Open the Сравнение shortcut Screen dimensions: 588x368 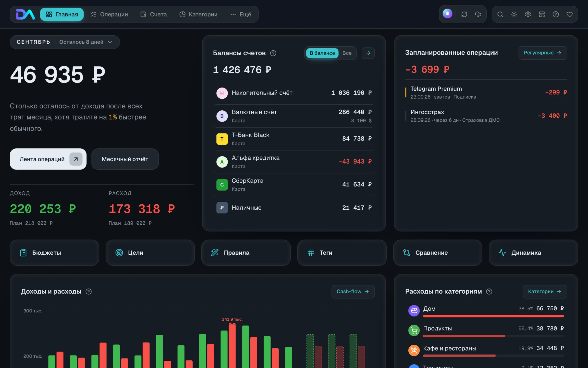438,253
